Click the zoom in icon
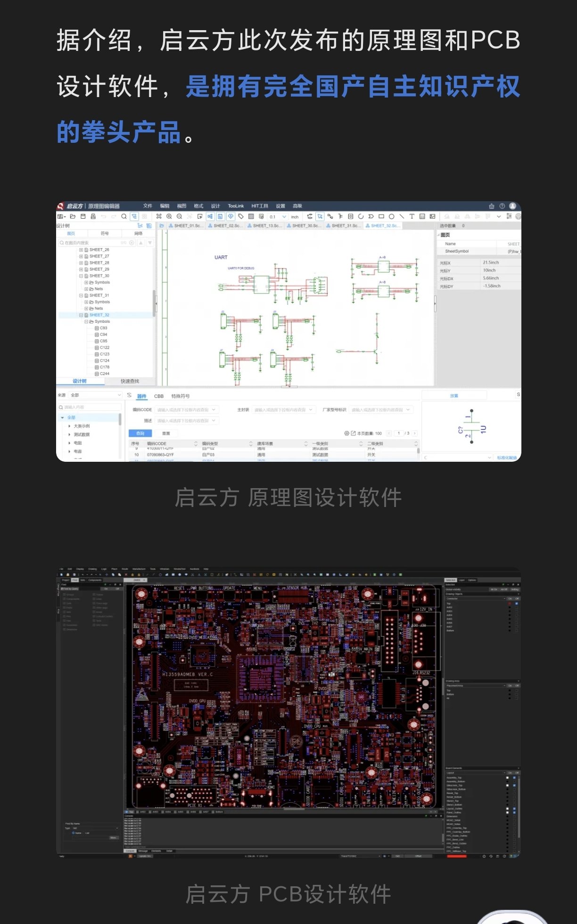The image size is (577, 924). [x=169, y=216]
